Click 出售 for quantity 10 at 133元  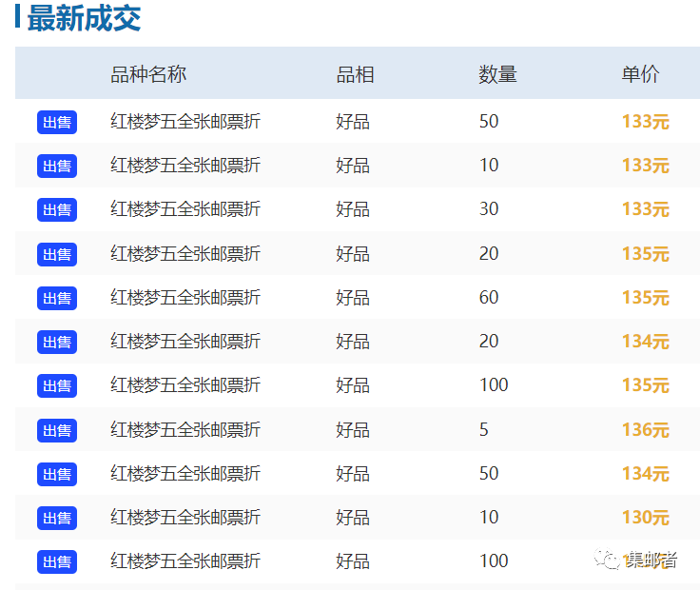(x=57, y=166)
